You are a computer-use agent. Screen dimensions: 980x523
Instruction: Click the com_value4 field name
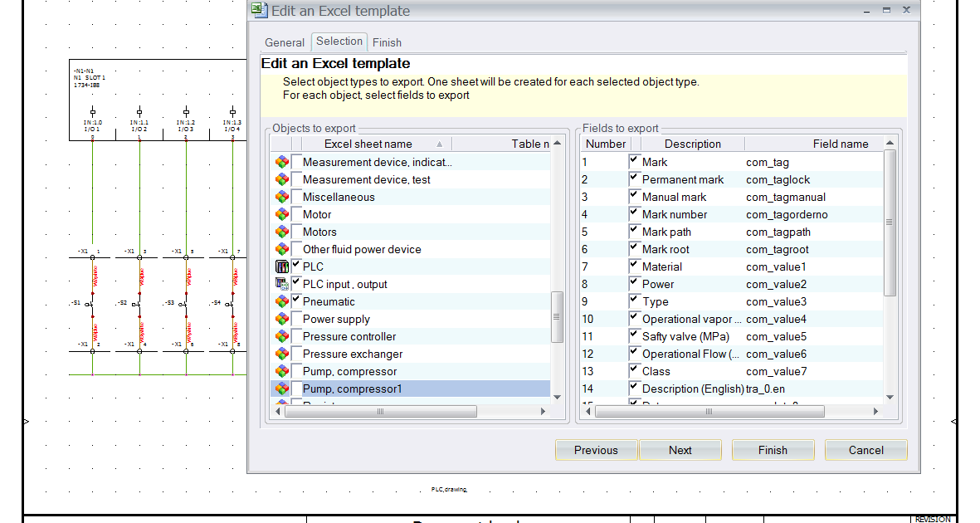click(776, 319)
